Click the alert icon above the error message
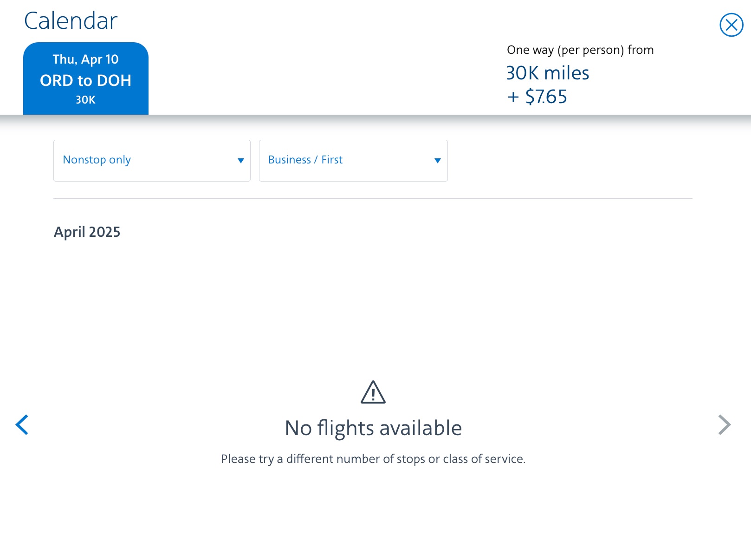This screenshot has width=751, height=560. [x=373, y=392]
